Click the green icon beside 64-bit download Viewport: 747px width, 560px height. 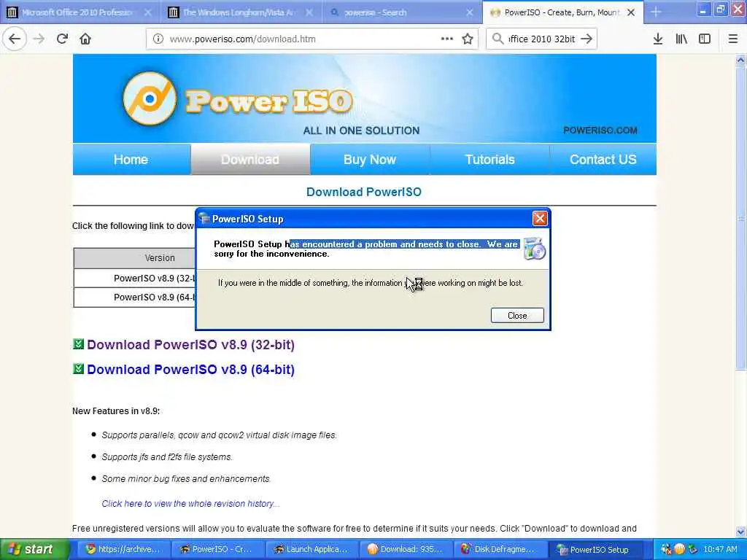[x=78, y=368]
